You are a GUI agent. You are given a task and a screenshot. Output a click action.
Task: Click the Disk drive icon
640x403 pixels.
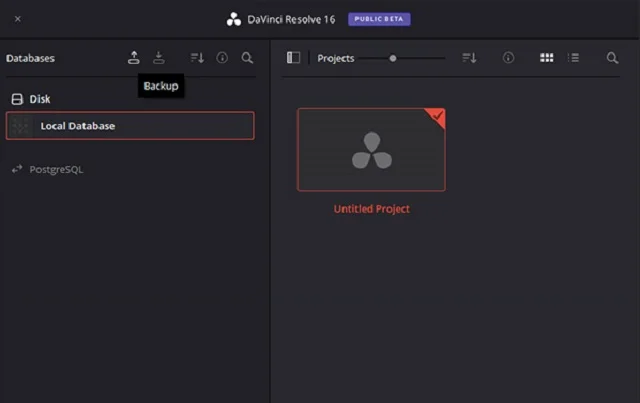pyautogui.click(x=17, y=99)
